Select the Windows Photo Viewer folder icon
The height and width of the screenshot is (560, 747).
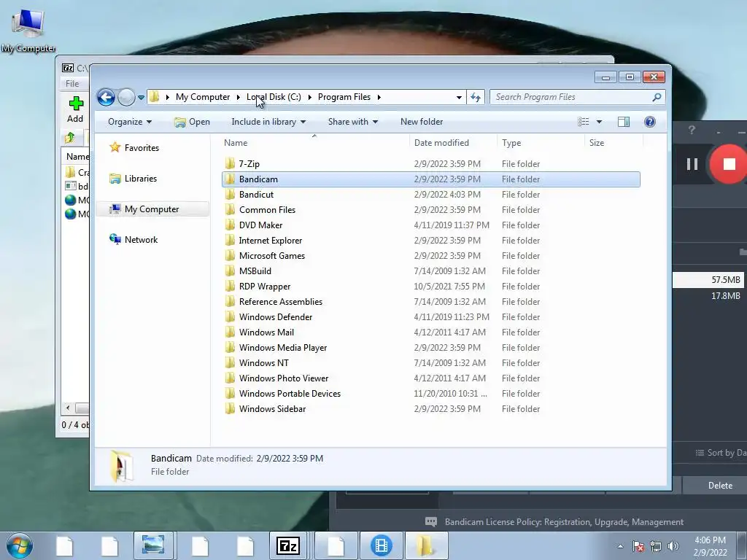click(x=230, y=378)
